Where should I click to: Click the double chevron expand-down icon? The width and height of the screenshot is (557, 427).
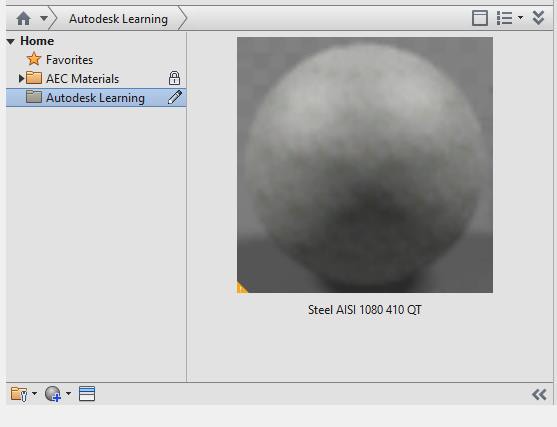click(x=539, y=18)
